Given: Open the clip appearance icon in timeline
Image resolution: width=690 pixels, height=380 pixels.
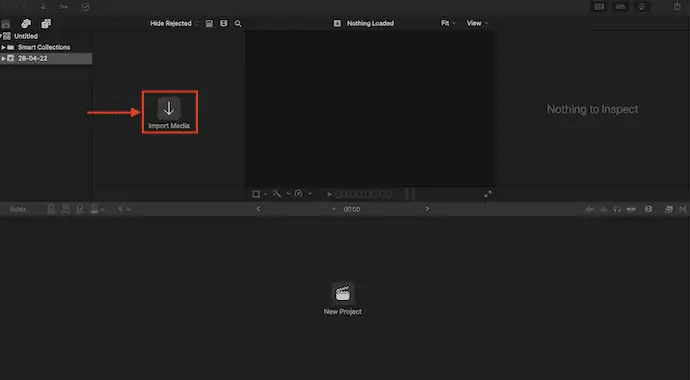Looking at the screenshot, I should (648, 209).
